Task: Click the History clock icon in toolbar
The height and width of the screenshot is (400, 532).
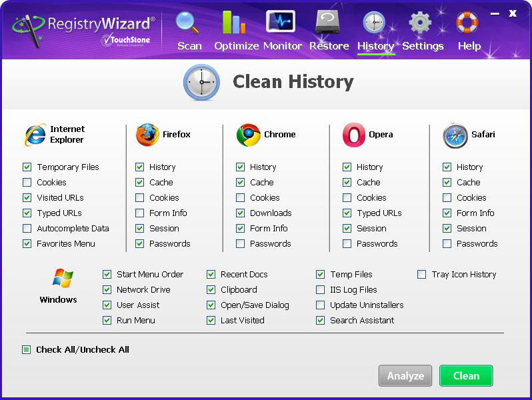Action: 374,23
